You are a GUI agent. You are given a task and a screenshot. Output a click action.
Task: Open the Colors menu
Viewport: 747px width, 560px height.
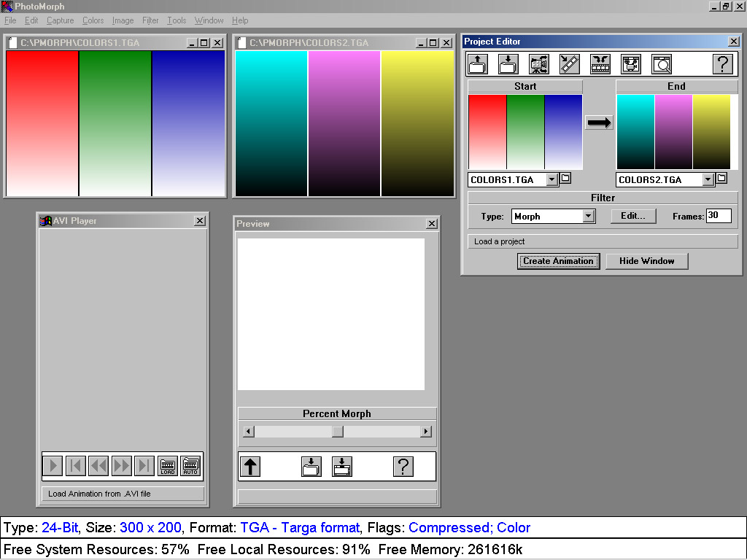(93, 20)
